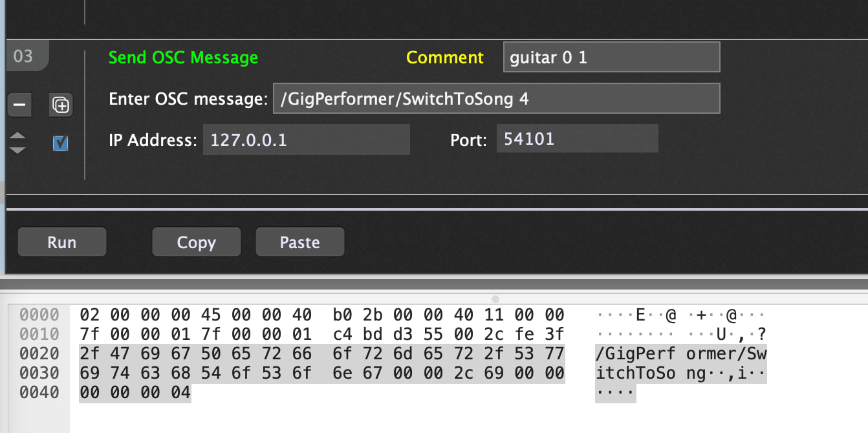
Task: Click the green Send OSC Message action label
Action: 183,58
